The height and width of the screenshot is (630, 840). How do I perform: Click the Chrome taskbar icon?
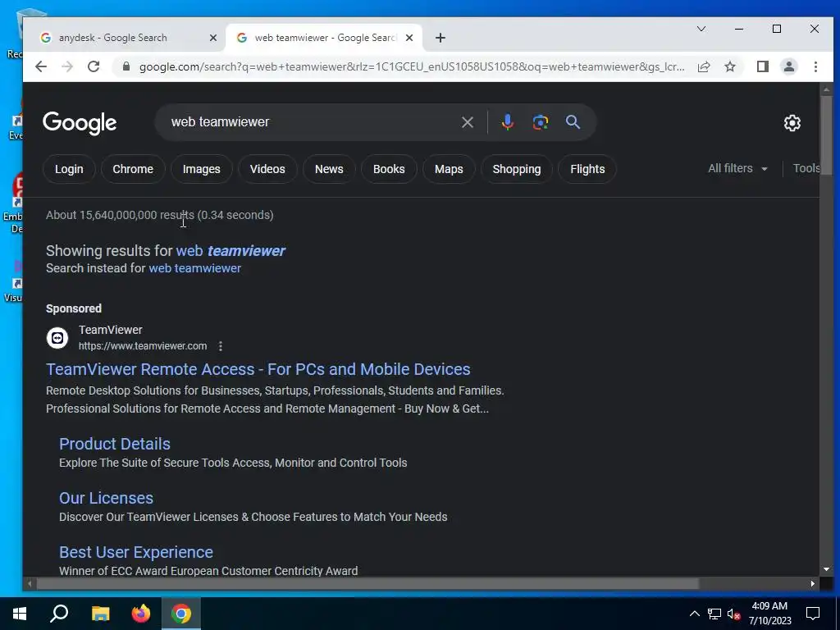click(181, 614)
